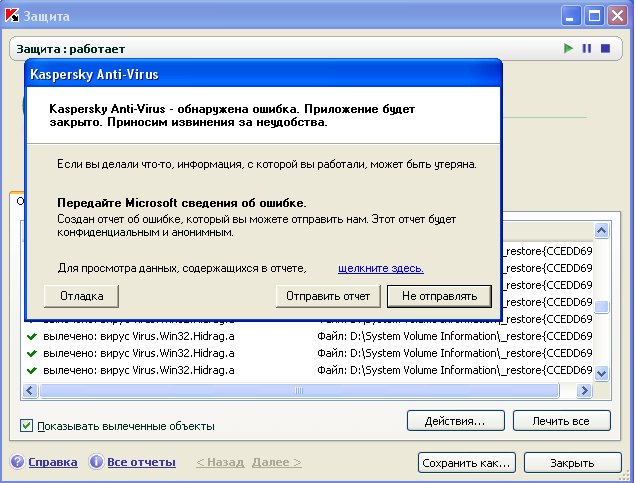The width and height of the screenshot is (636, 483).
Task: Click the Закрыть button
Action: click(572, 462)
